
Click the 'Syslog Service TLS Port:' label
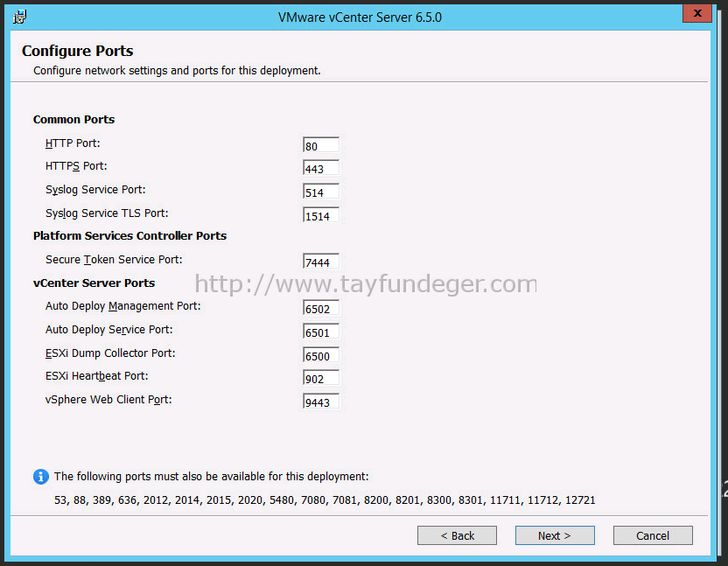(x=107, y=213)
